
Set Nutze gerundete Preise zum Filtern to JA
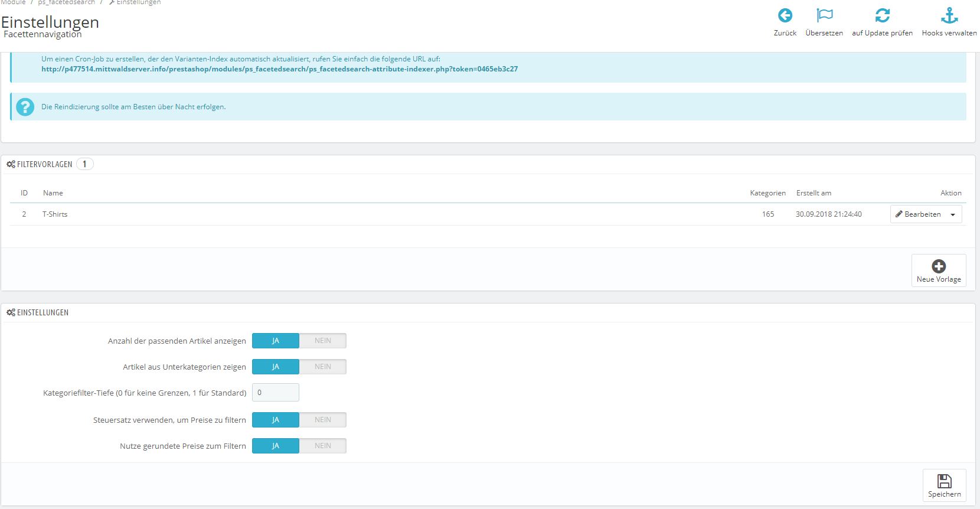276,446
